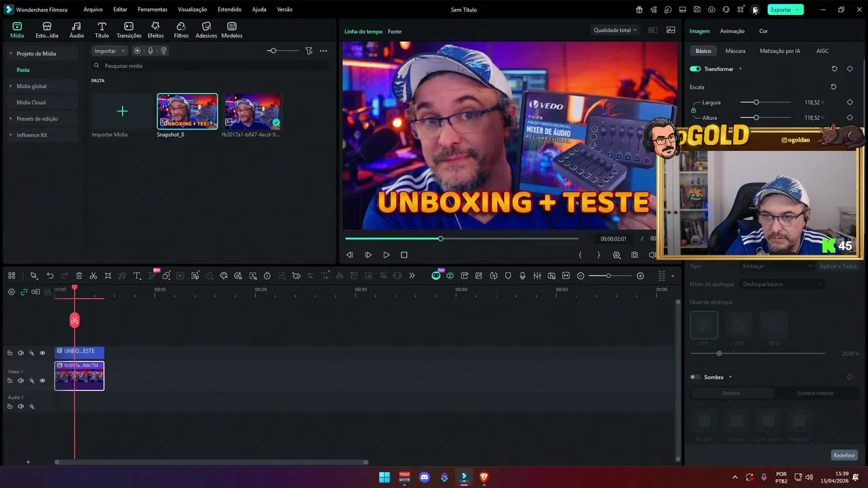The height and width of the screenshot is (488, 868).
Task: Expand the Sombra section arrow
Action: [730, 377]
